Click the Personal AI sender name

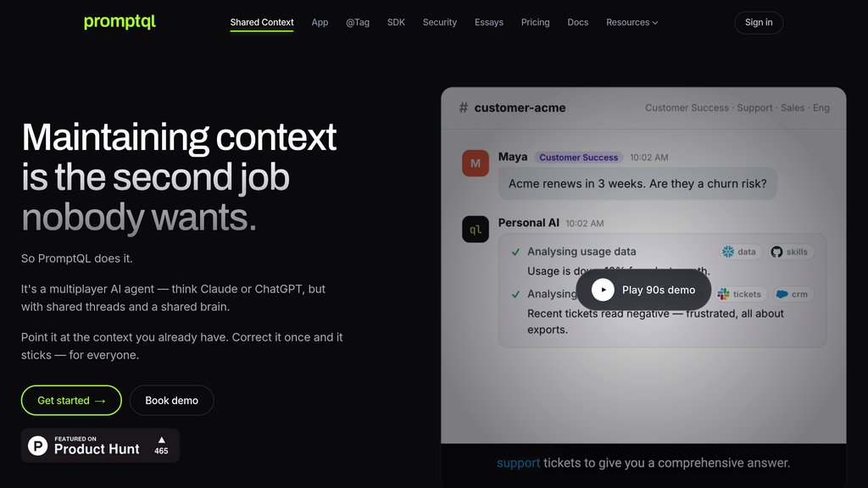coord(529,223)
